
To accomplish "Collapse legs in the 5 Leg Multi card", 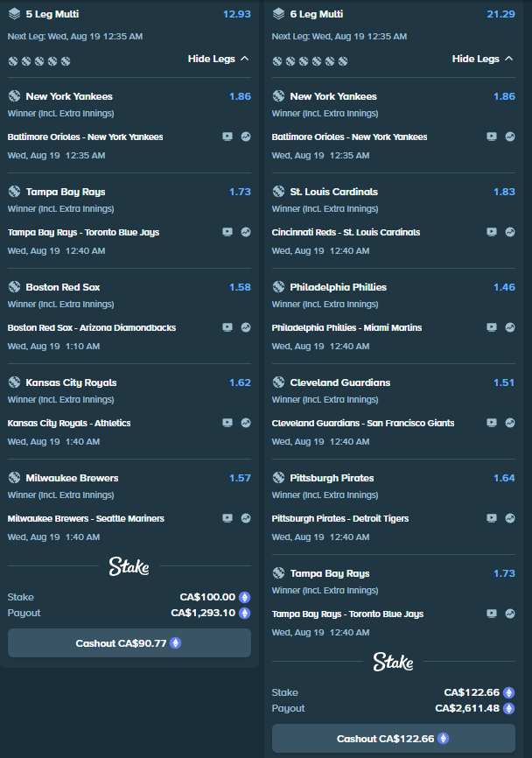I will (x=218, y=59).
